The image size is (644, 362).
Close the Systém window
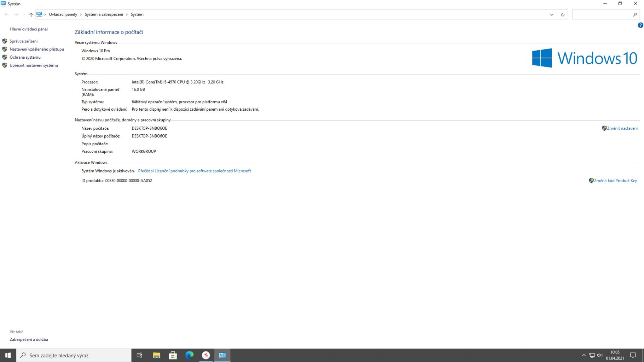click(636, 4)
